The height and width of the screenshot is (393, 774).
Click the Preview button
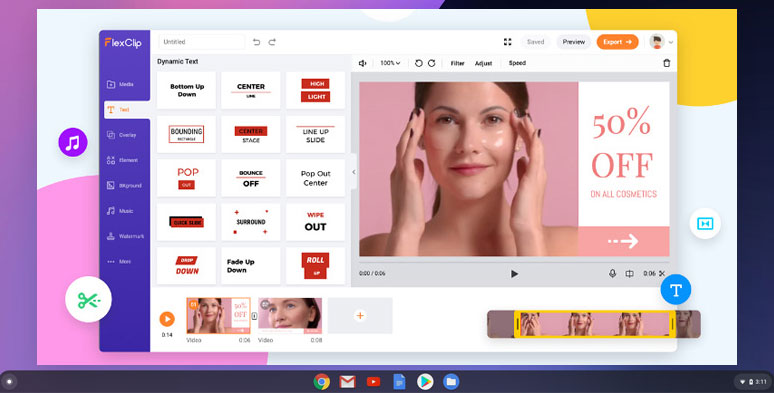[x=574, y=42]
